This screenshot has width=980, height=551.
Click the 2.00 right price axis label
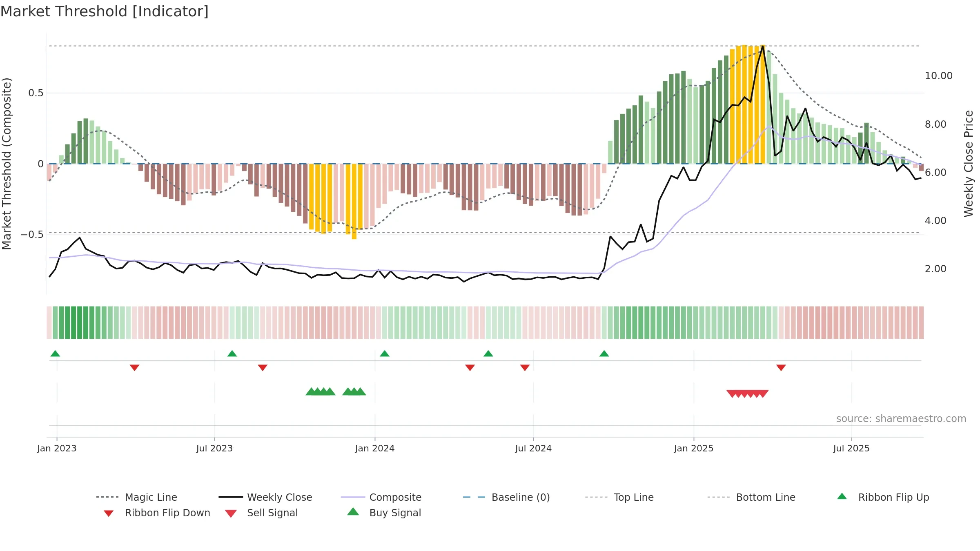point(935,269)
